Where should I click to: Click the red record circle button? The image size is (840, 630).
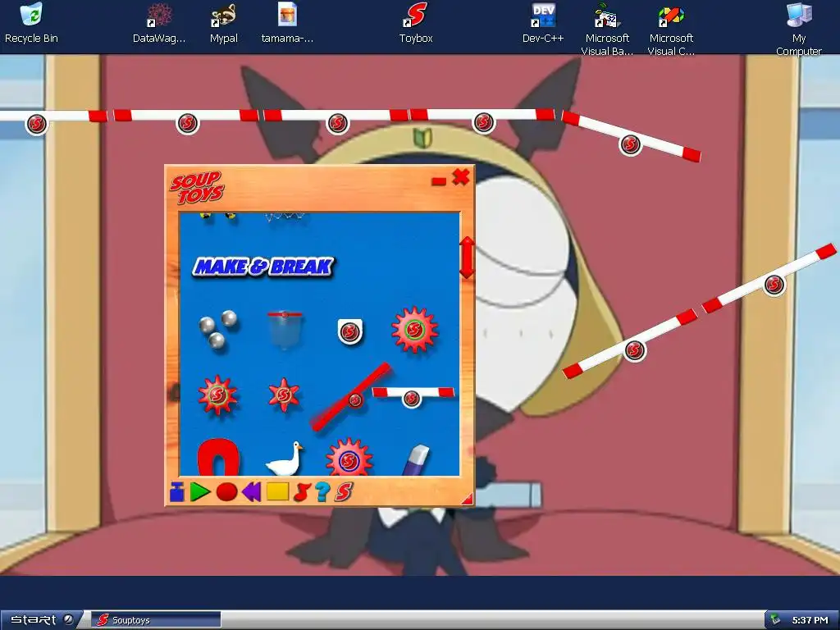[x=226, y=491]
